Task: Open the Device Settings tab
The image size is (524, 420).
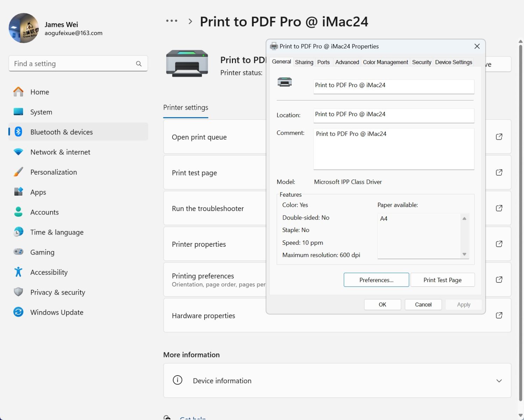Action: click(x=454, y=62)
